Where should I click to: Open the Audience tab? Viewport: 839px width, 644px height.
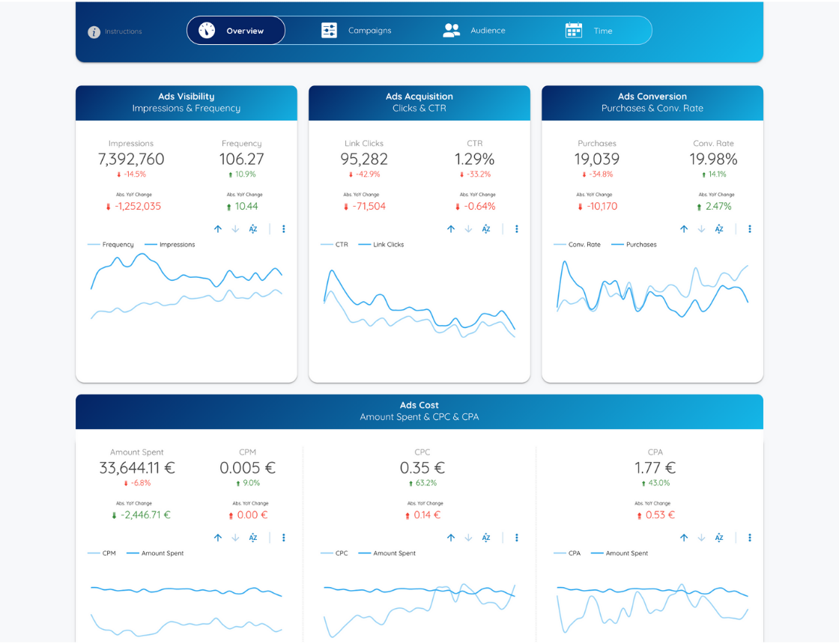point(474,31)
